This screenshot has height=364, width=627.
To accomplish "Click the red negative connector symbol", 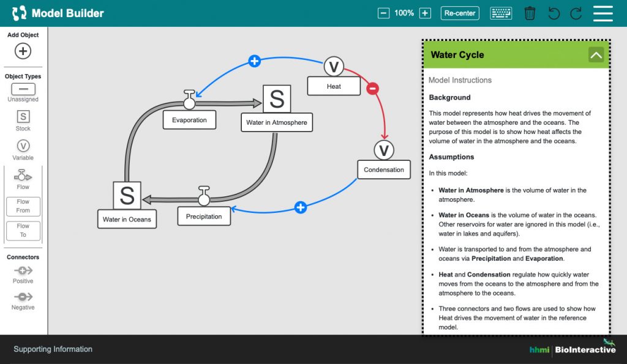I will (373, 88).
